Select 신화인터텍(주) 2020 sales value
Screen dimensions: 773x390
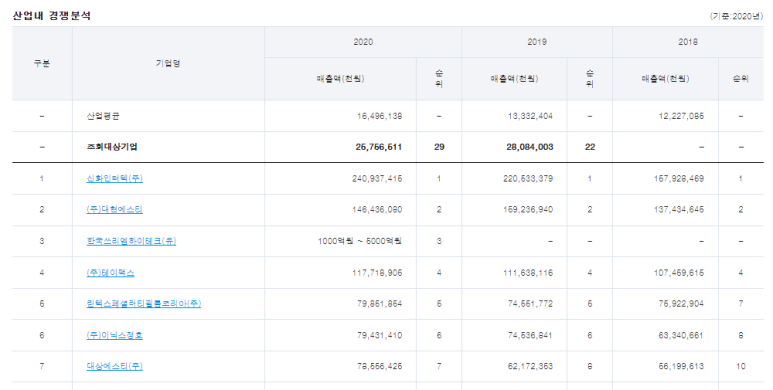click(377, 178)
